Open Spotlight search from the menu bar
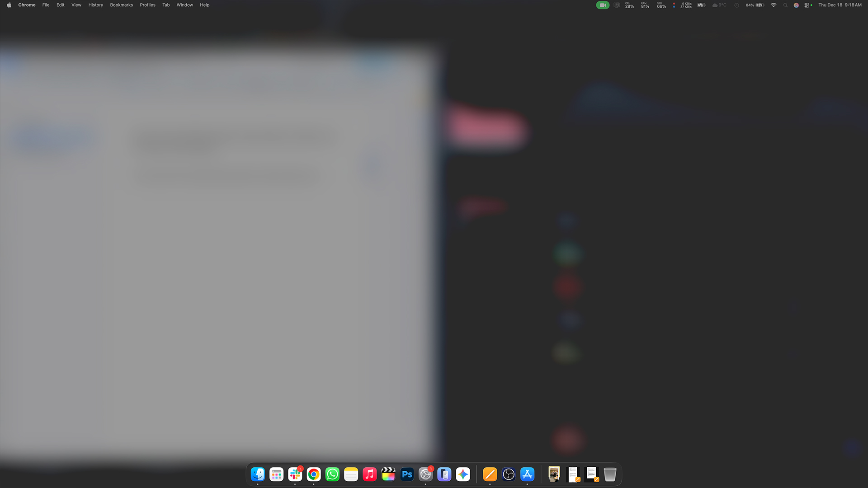The height and width of the screenshot is (488, 868). [x=785, y=5]
